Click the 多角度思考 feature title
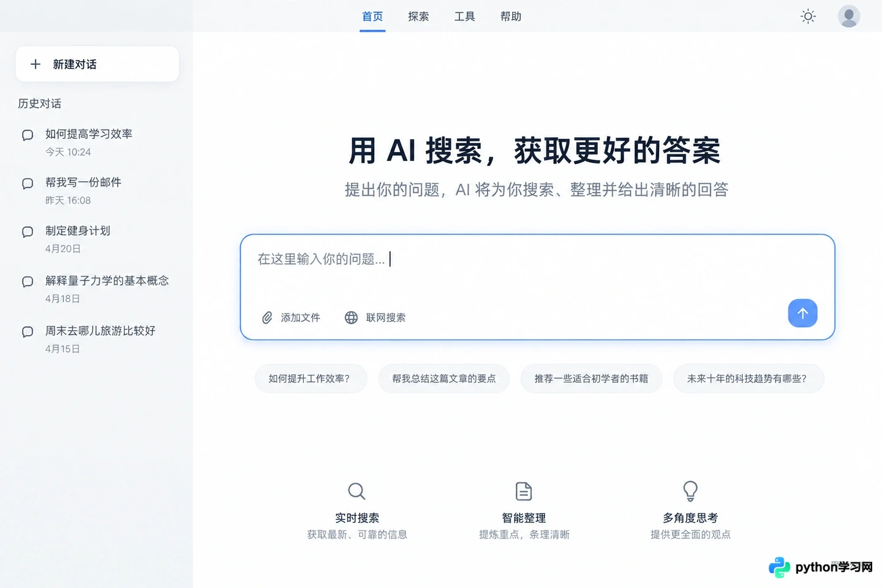Image resolution: width=882 pixels, height=588 pixels. (x=690, y=518)
